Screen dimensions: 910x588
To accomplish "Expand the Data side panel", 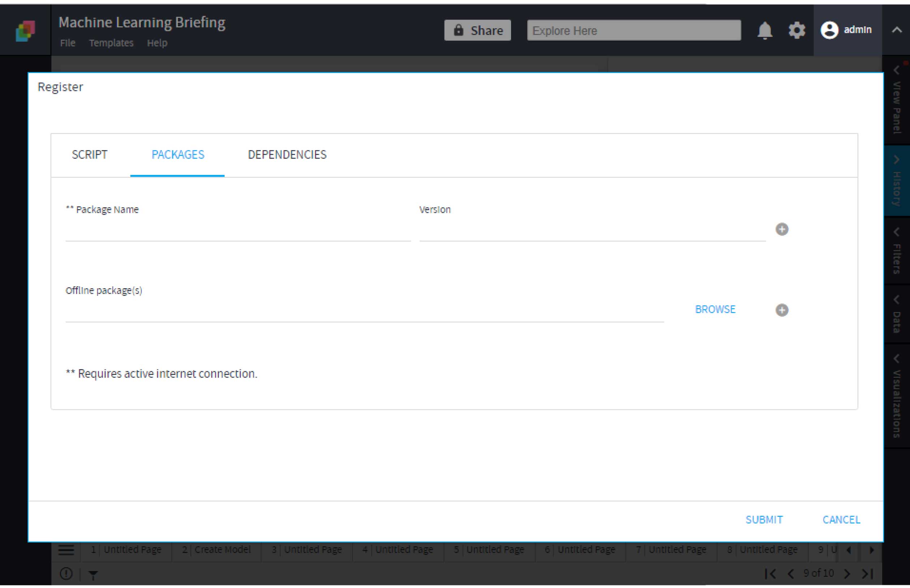I will tap(897, 314).
